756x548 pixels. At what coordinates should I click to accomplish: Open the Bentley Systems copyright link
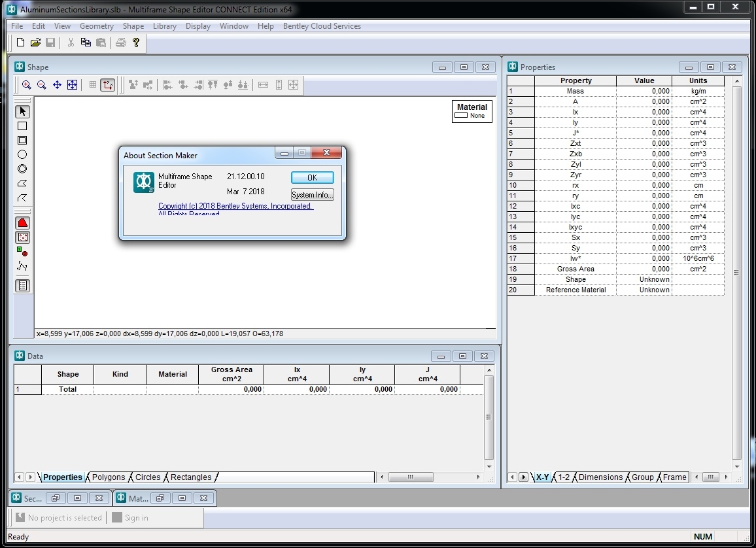pyautogui.click(x=236, y=206)
